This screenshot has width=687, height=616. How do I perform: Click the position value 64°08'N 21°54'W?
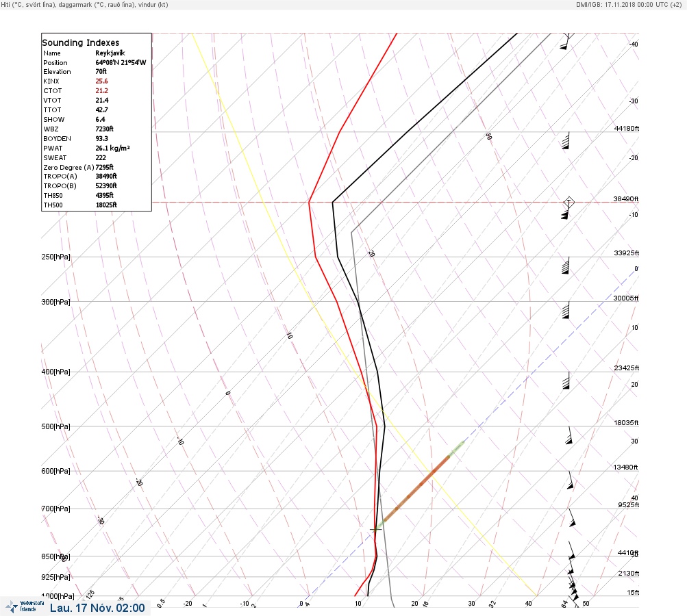click(121, 62)
